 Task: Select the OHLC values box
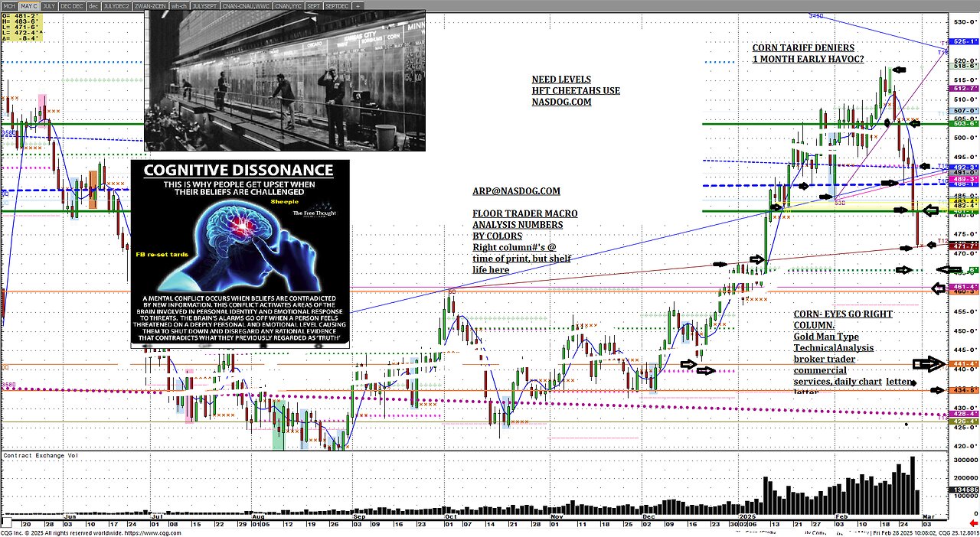[x=21, y=28]
